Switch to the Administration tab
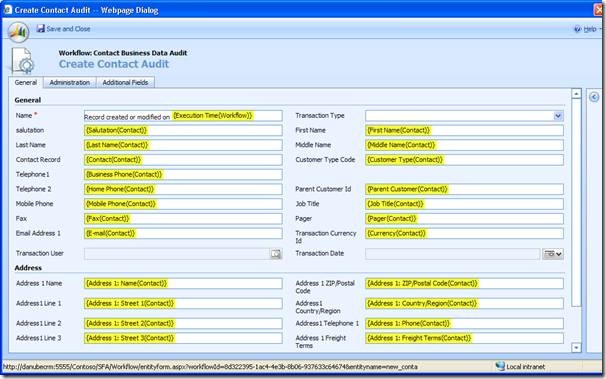 pos(70,82)
